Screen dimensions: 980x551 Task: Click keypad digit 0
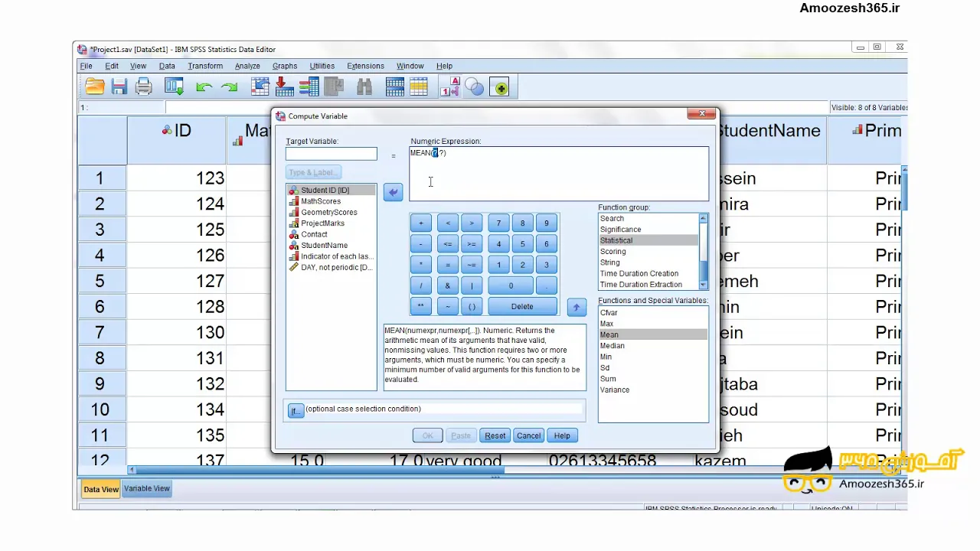[511, 285]
